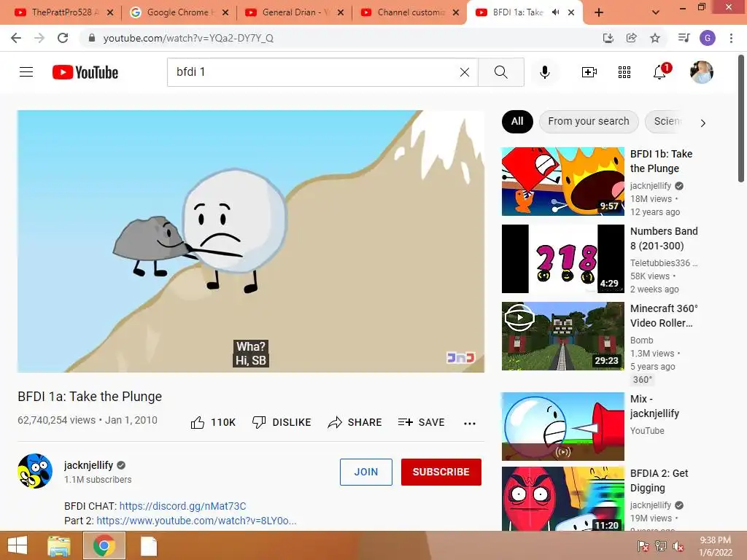Open the BFDI 1b Take the Plunge thumbnail
Viewport: 747px width, 560px height.
coord(562,181)
